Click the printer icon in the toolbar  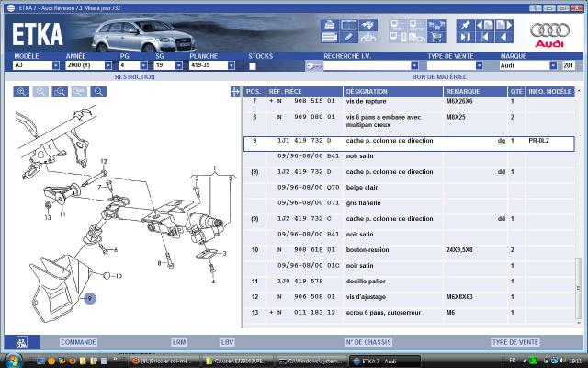[x=329, y=25]
